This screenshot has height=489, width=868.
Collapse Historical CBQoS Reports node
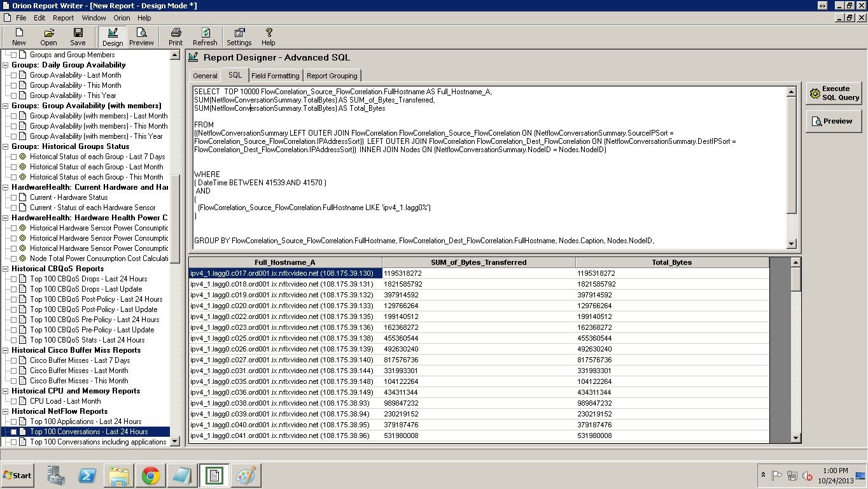6,269
